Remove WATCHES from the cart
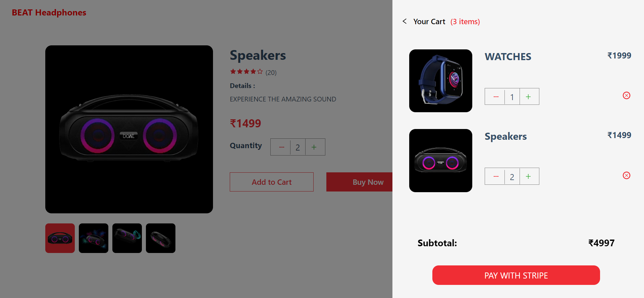Viewport: 644px width, 298px height. [626, 95]
